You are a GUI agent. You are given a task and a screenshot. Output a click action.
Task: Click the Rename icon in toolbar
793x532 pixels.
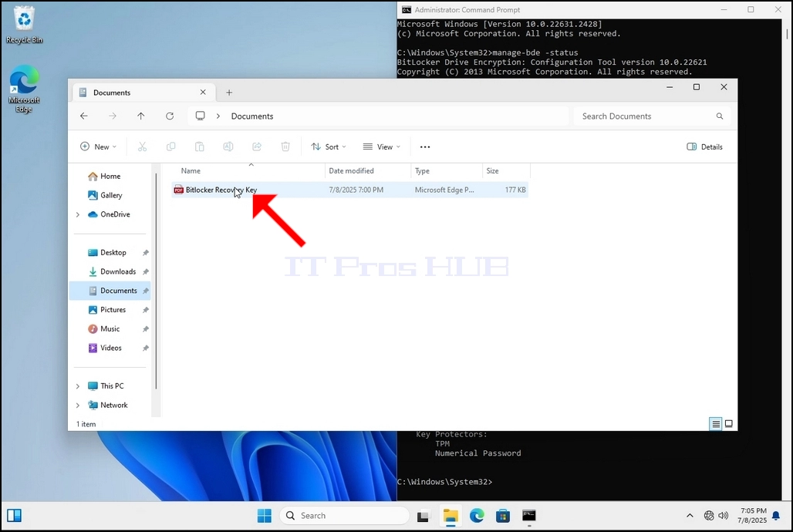click(228, 146)
